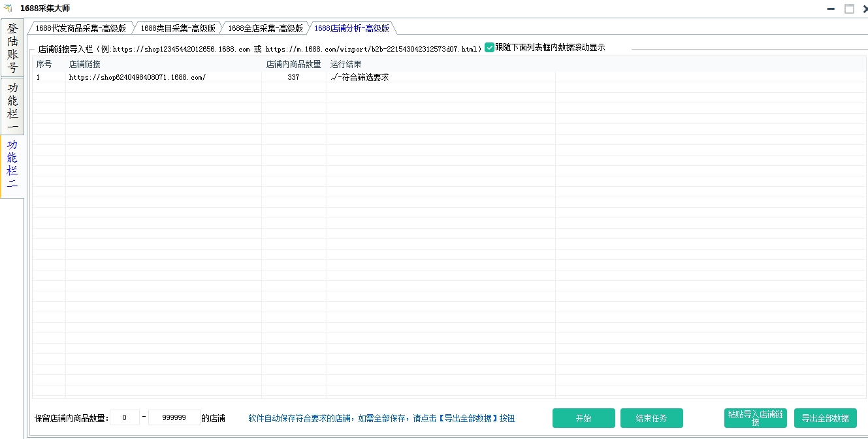868x439 pixels.
Task: Sort by the 店铺链接 column header
Action: point(163,64)
